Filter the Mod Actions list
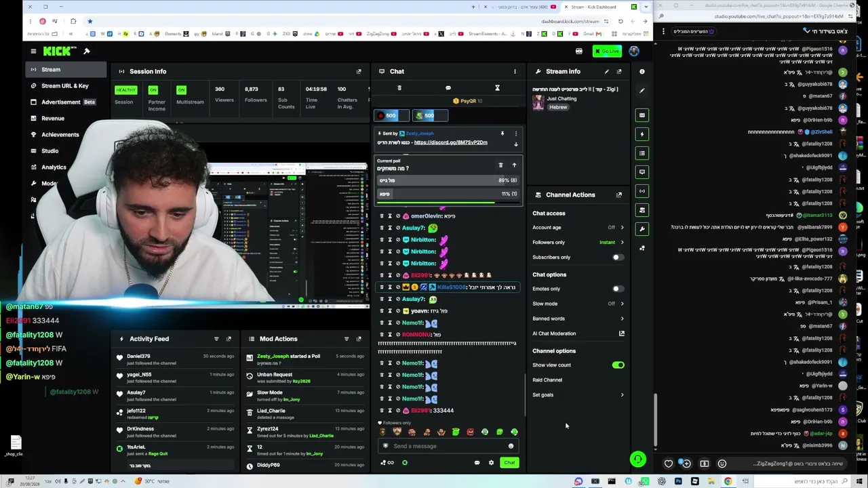This screenshot has height=488, width=868. tap(347, 339)
